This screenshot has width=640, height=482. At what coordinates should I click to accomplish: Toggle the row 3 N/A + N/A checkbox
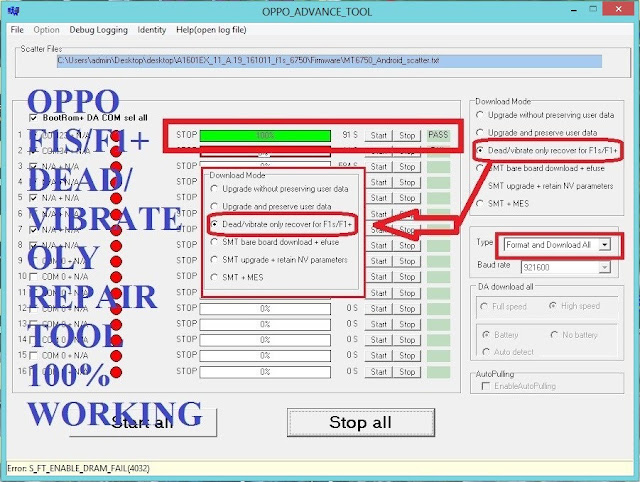tap(33, 167)
